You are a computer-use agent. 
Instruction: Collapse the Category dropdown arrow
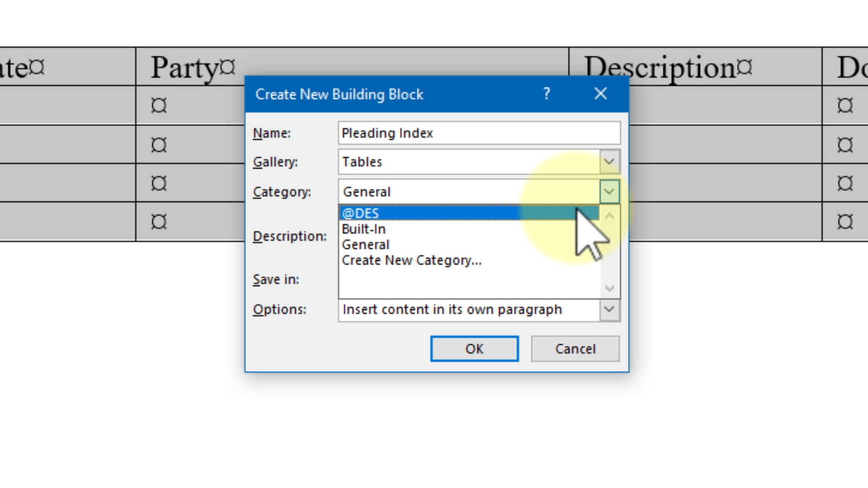point(609,192)
